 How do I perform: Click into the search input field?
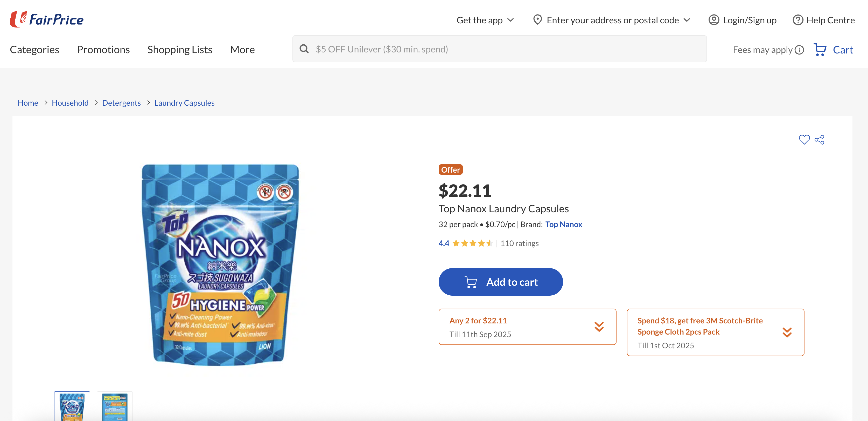(506, 49)
